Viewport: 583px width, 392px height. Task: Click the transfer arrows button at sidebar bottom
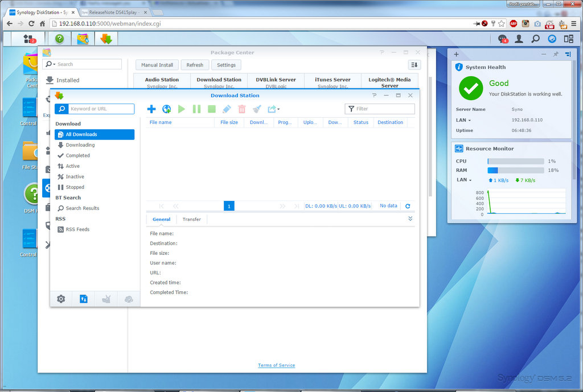coord(84,299)
